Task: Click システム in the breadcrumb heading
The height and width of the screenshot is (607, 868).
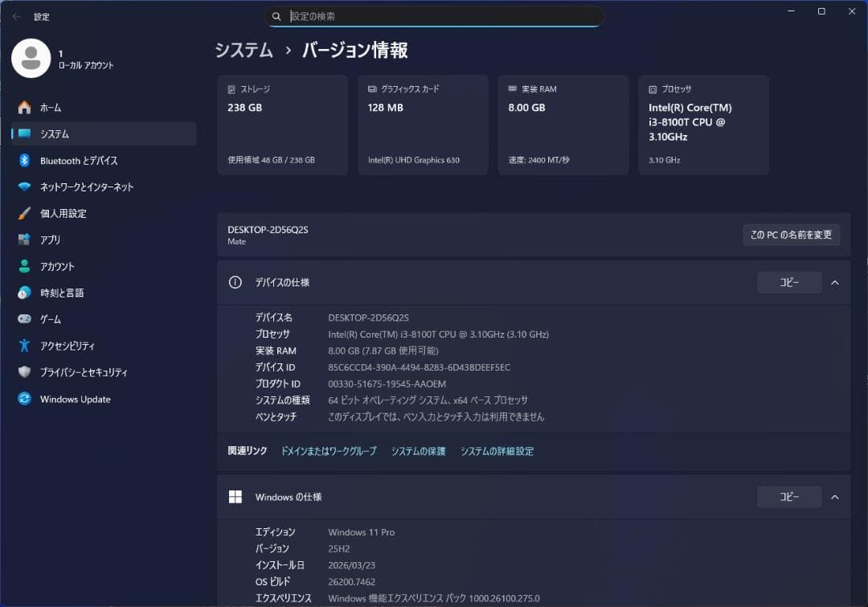Action: pyautogui.click(x=244, y=51)
